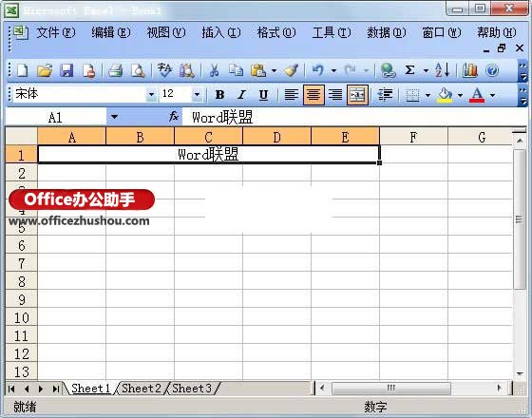
Task: Select row 6 header
Action: pyautogui.click(x=21, y=245)
